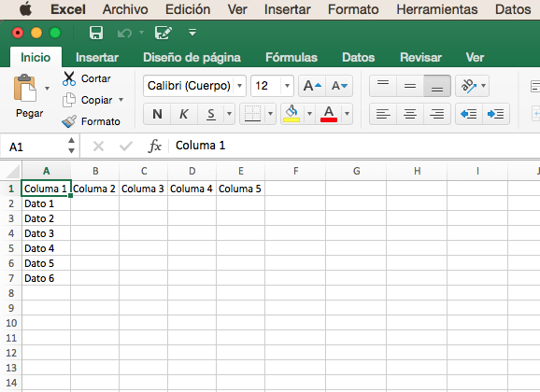The height and width of the screenshot is (392, 540).
Task: Click the Undo arrow icon
Action: 124,33
